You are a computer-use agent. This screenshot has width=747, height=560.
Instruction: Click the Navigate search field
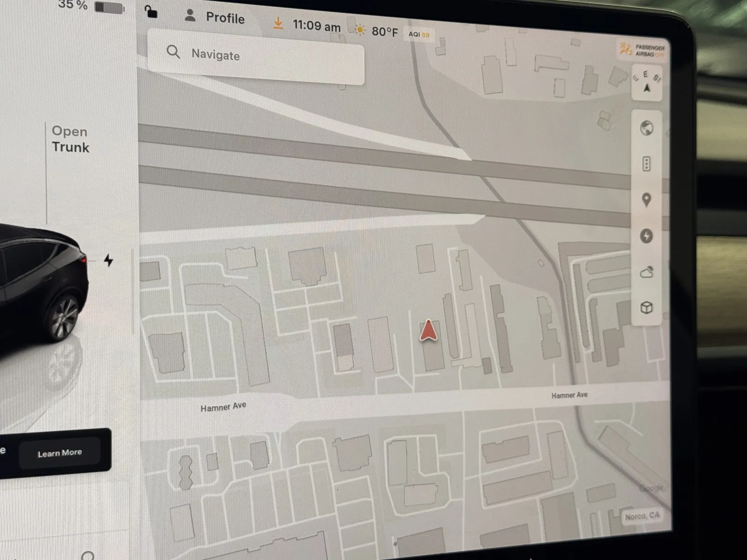256,56
